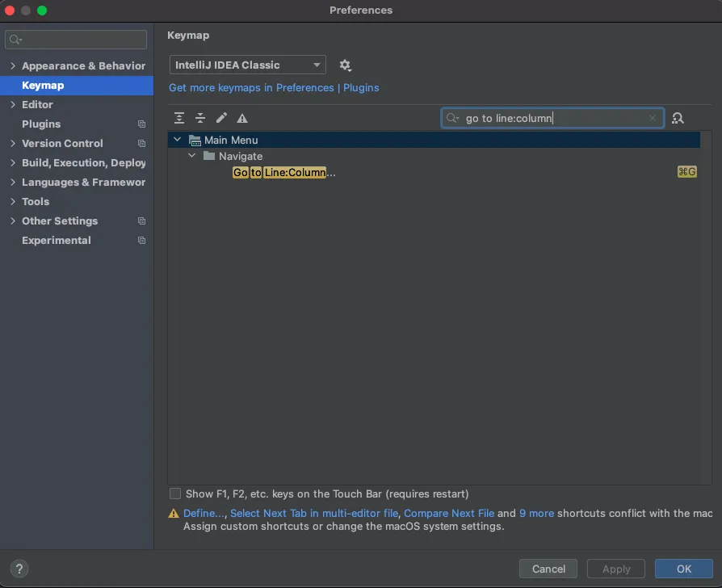Click the ⌘G shortcut badge

click(687, 172)
